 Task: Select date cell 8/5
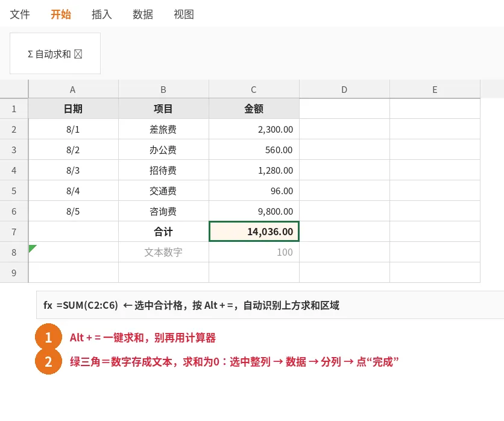74,211
